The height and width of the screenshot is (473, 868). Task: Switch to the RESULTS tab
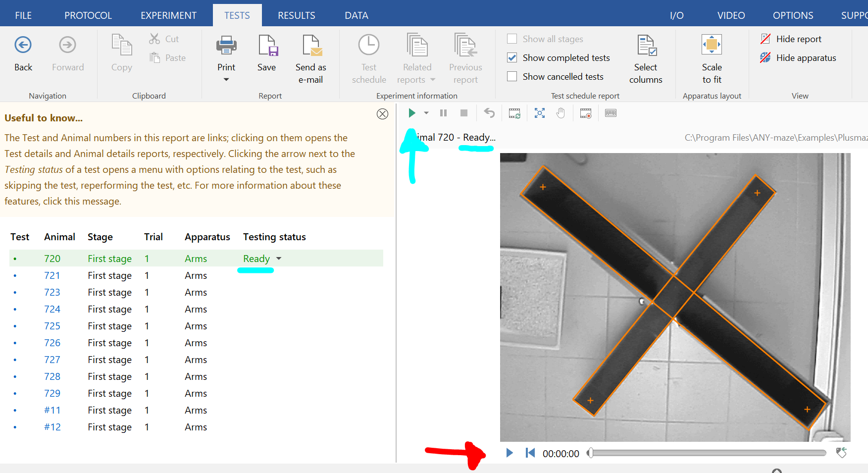point(296,15)
